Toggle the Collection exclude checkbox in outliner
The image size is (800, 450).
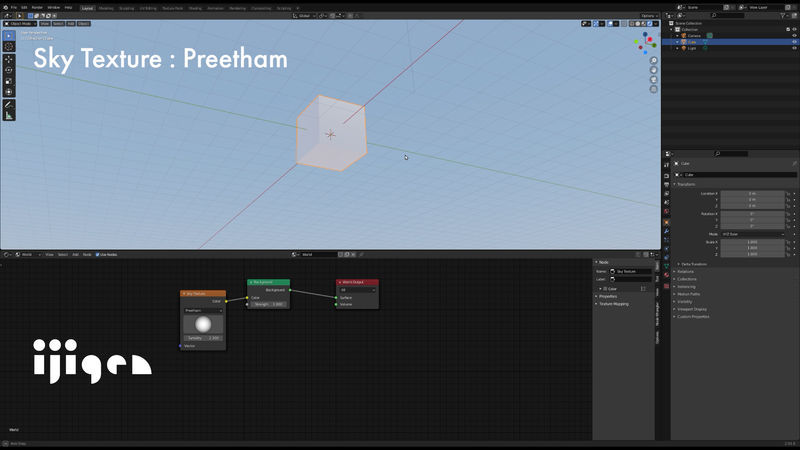[x=788, y=30]
